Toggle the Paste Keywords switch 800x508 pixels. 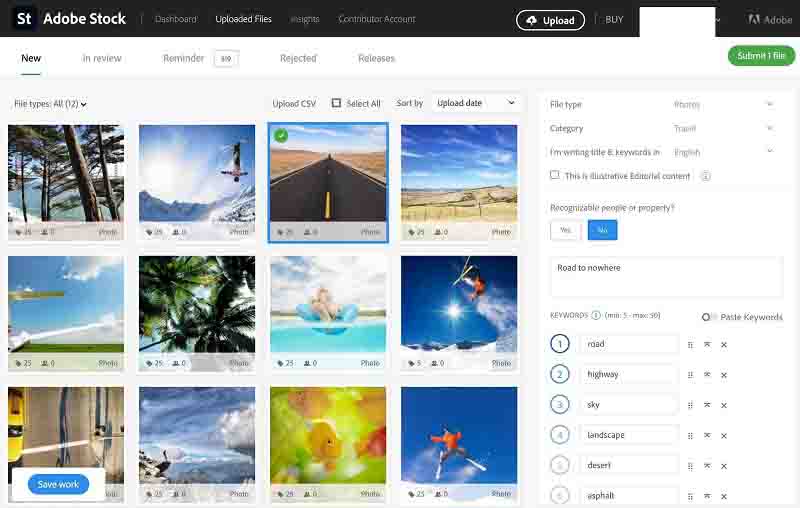(x=709, y=317)
